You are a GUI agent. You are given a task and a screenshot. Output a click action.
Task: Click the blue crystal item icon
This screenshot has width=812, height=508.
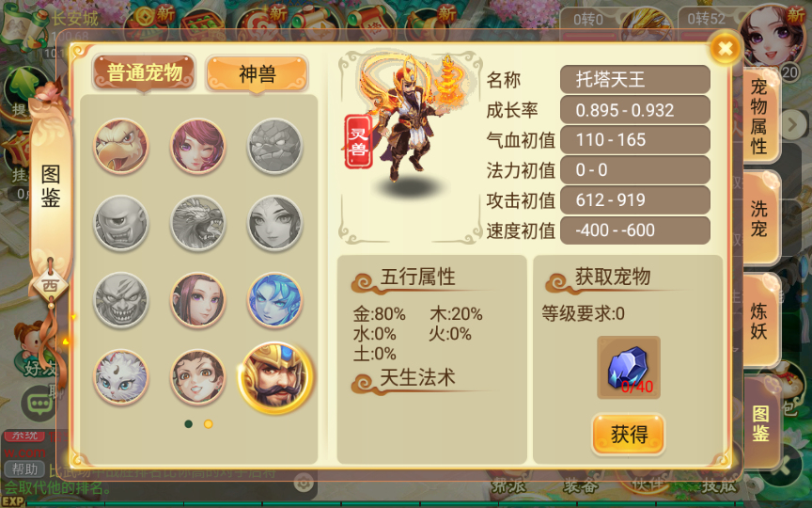point(628,368)
